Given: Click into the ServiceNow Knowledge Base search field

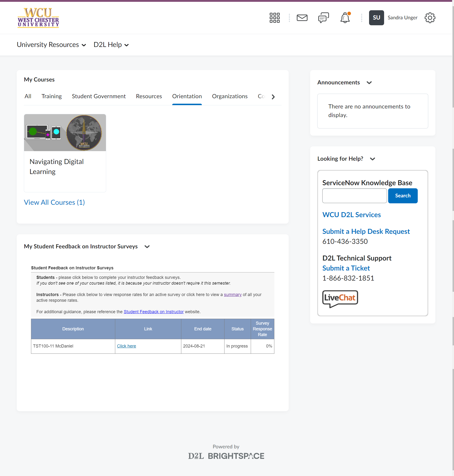Looking at the screenshot, I should point(354,196).
